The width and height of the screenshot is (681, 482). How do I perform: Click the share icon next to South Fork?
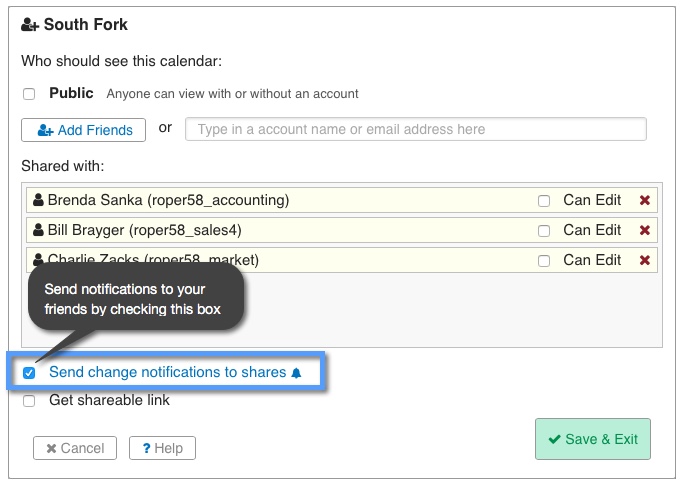29,24
